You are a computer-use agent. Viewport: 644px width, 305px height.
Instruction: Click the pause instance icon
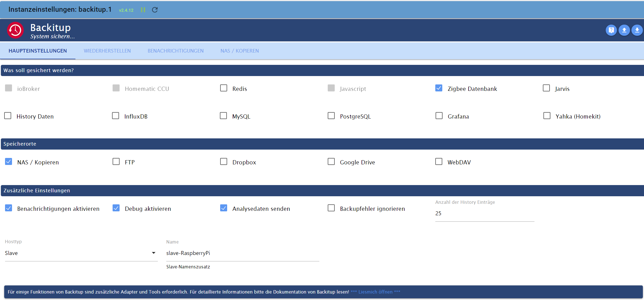(143, 10)
